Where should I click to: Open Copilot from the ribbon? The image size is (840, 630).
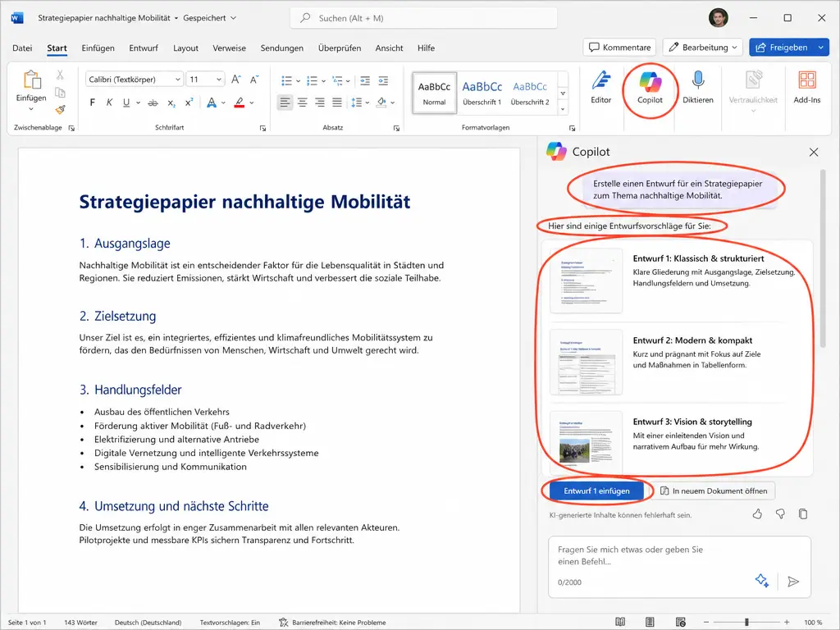[650, 89]
